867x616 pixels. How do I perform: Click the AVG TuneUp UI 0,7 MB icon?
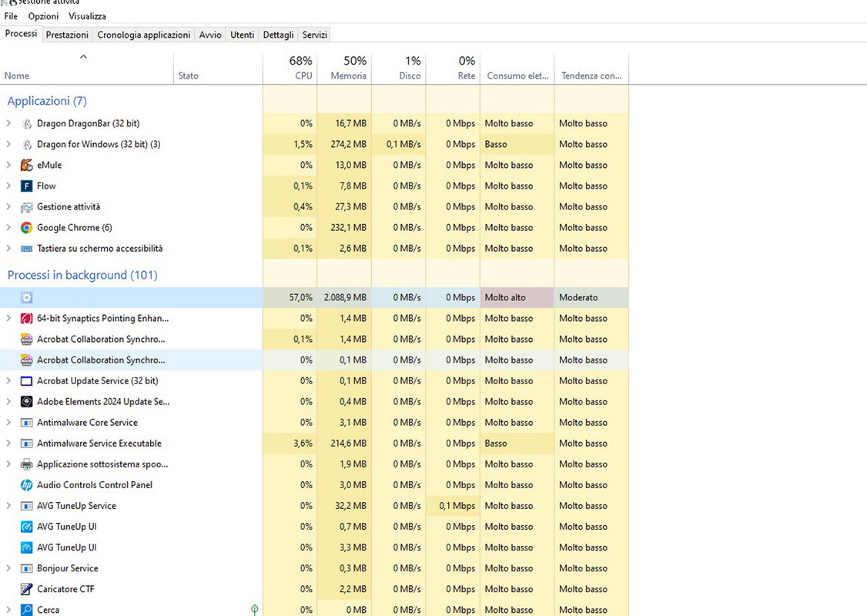coord(26,527)
